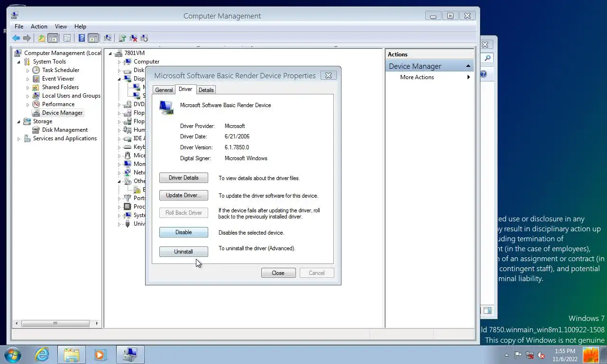Select Disk Management under Storage
Image resolution: width=607 pixels, height=364 pixels.
point(65,130)
